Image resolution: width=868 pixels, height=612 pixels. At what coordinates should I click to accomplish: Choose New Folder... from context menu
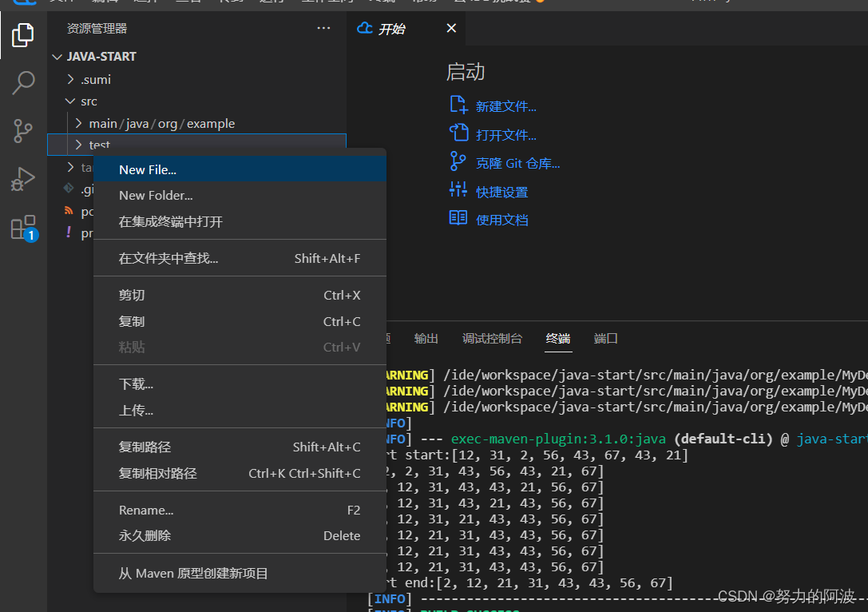pyautogui.click(x=156, y=196)
